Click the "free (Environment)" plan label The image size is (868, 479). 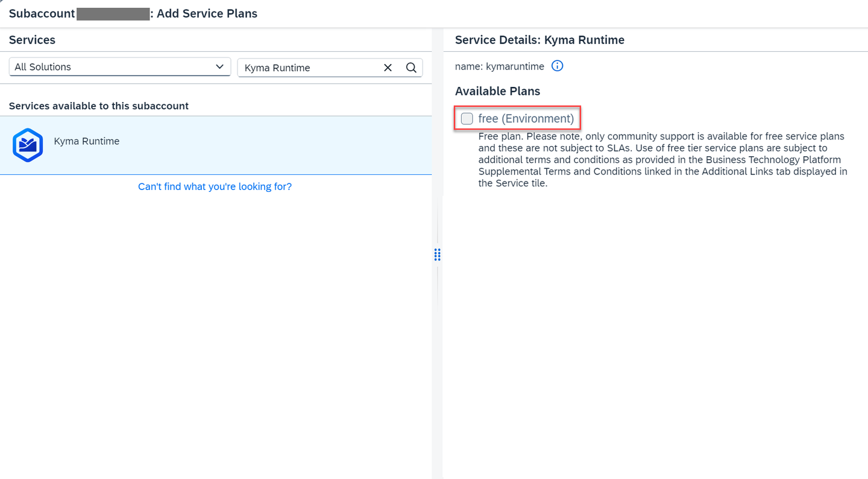pos(526,119)
